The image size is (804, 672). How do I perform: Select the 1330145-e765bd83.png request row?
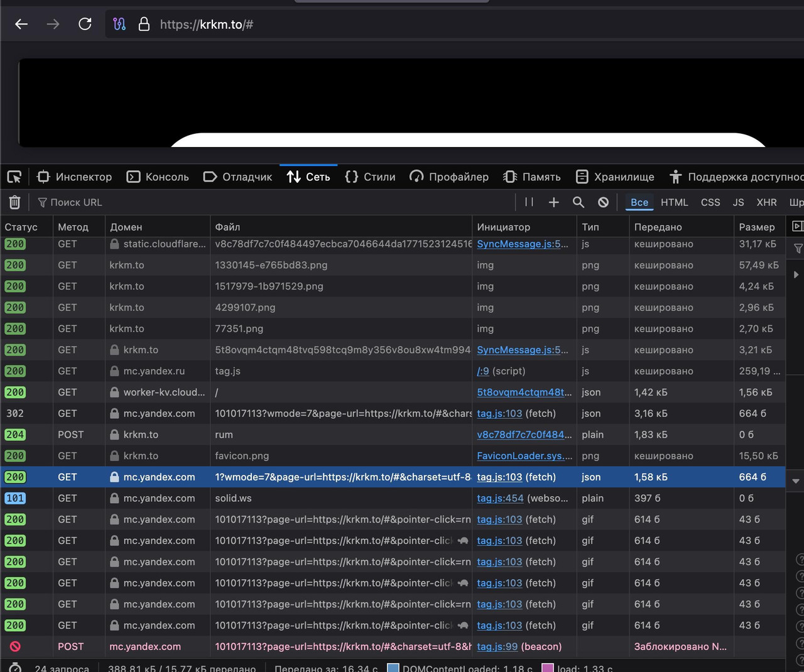pyautogui.click(x=393, y=265)
